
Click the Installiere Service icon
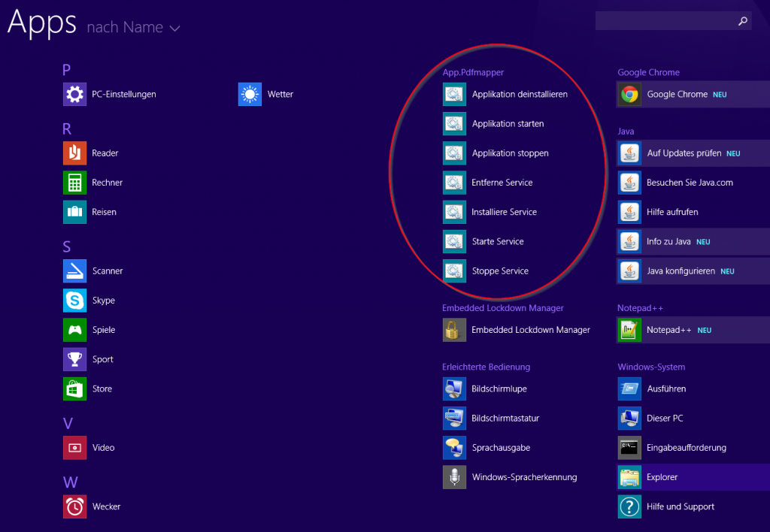pyautogui.click(x=454, y=212)
